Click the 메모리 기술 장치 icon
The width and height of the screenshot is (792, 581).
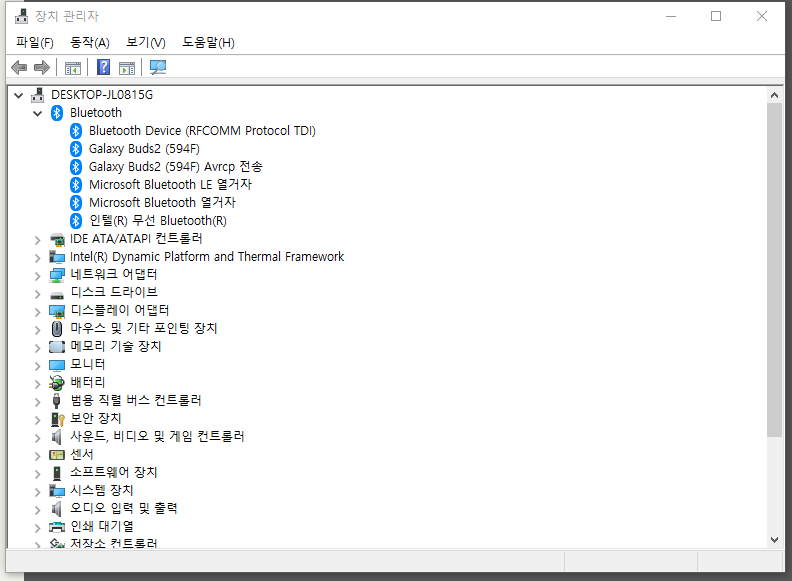point(57,347)
